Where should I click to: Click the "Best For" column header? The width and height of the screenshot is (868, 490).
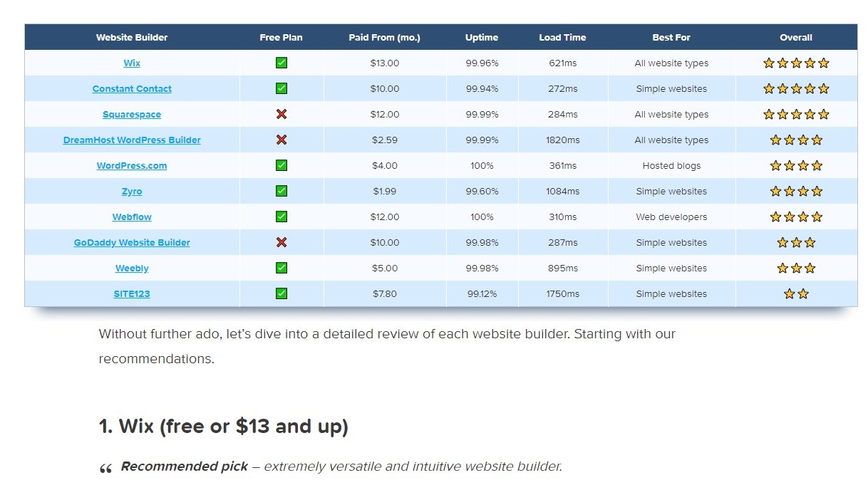(x=671, y=38)
